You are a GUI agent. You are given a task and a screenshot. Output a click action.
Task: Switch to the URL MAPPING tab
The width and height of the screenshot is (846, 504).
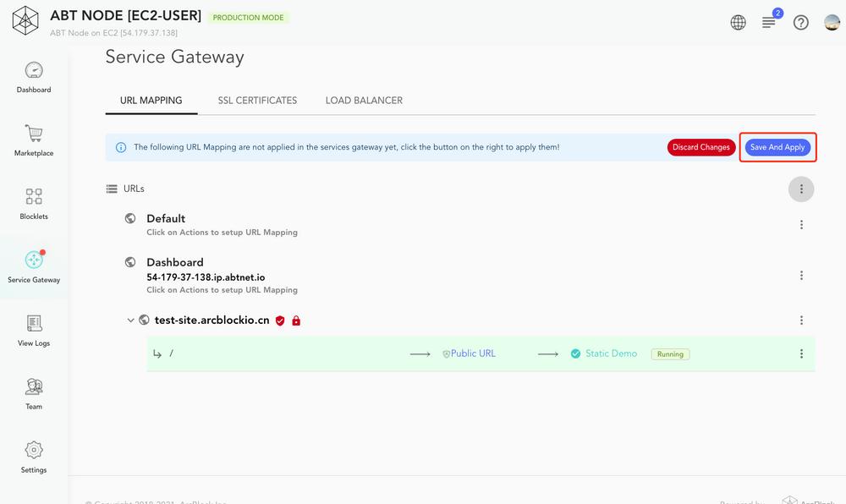click(x=151, y=101)
